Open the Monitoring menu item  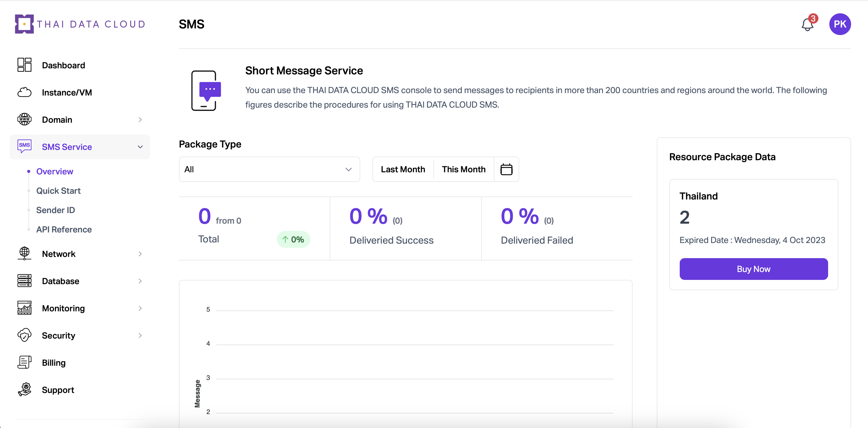[x=79, y=308]
